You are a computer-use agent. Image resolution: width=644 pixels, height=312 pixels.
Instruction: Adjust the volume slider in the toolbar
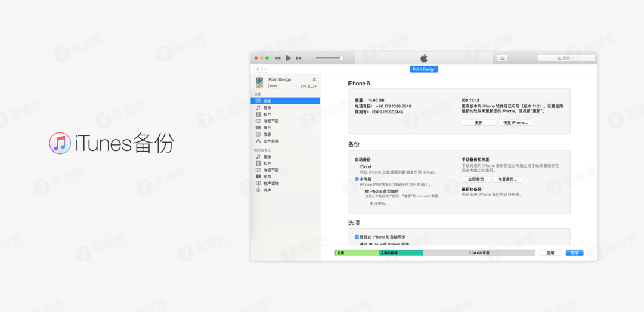pyautogui.click(x=329, y=58)
